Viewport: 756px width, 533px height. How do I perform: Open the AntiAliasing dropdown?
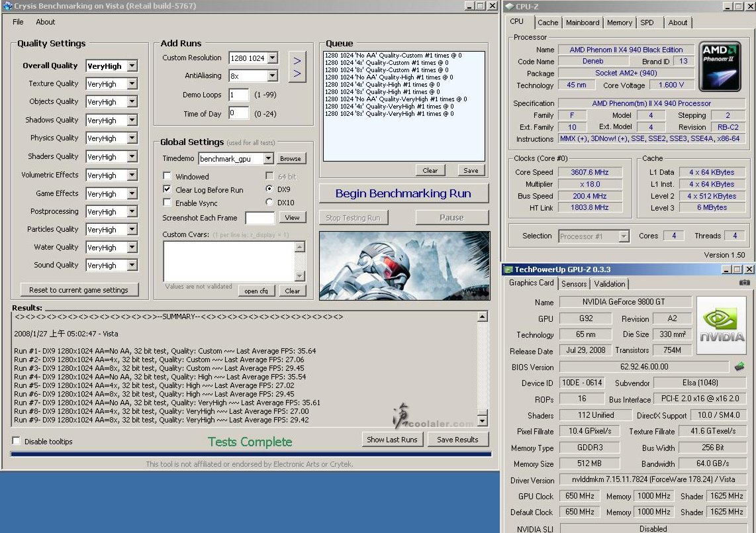click(x=272, y=75)
